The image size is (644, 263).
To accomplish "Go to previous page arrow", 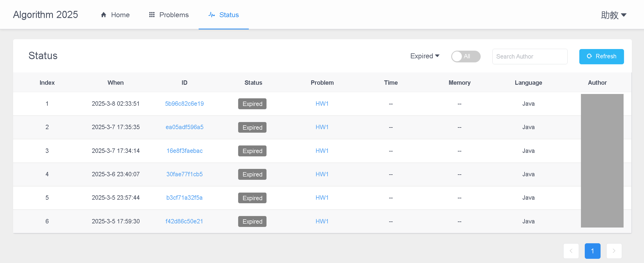I will pos(571,251).
